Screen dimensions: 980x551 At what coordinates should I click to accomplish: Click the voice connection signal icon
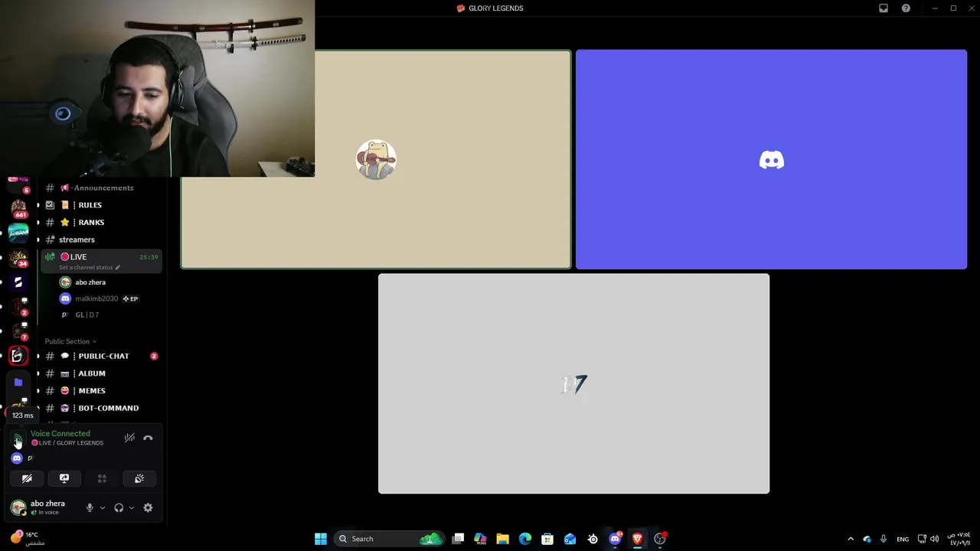pyautogui.click(x=18, y=439)
